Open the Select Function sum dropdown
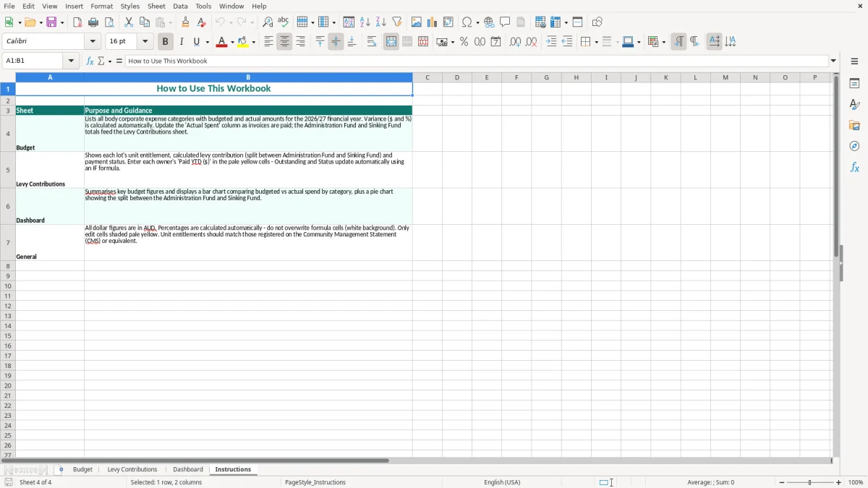 [x=109, y=61]
